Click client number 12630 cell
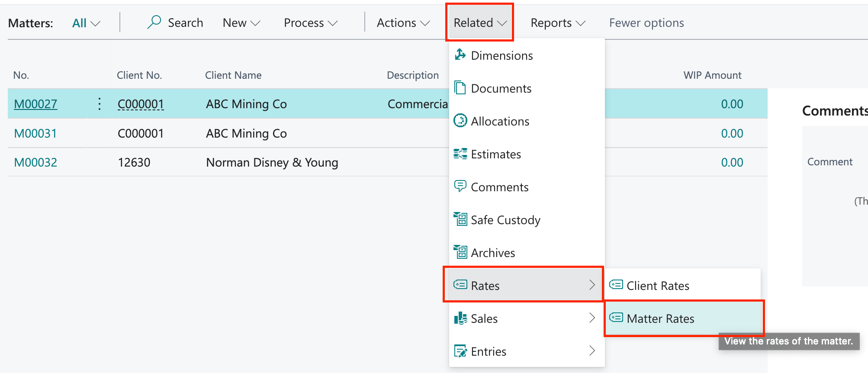 [134, 162]
